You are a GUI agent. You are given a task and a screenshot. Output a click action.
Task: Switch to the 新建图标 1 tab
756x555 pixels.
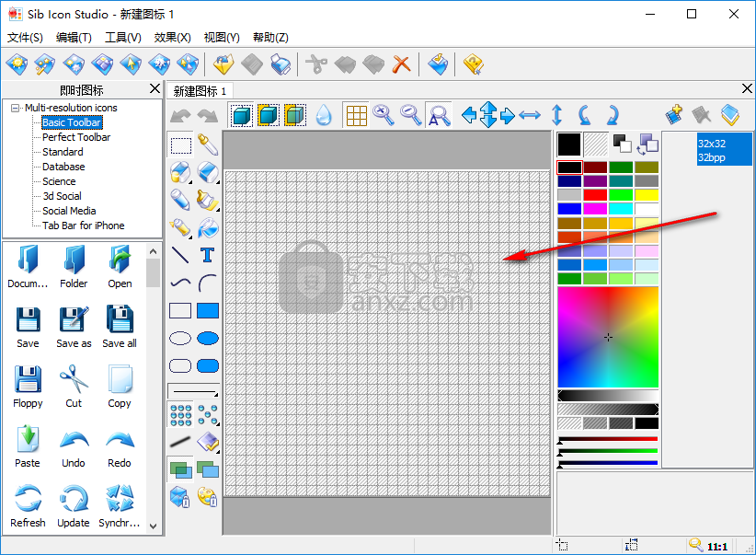pos(200,91)
